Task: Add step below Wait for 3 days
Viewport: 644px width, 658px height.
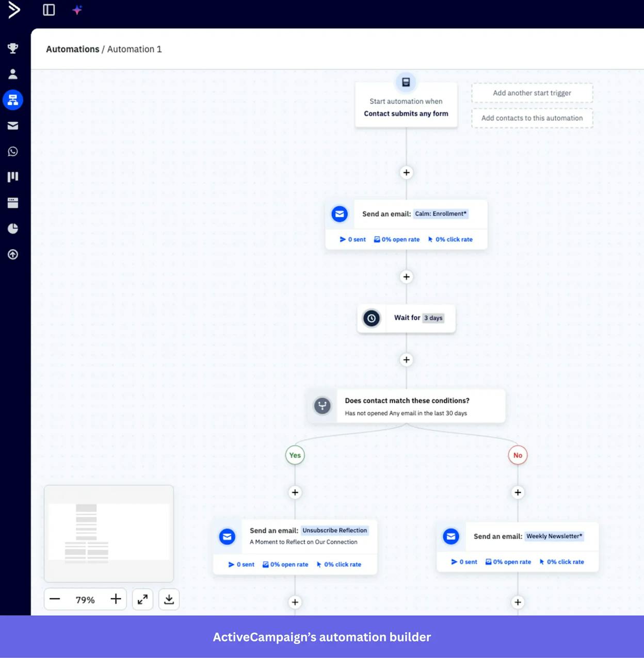Action: pos(407,360)
